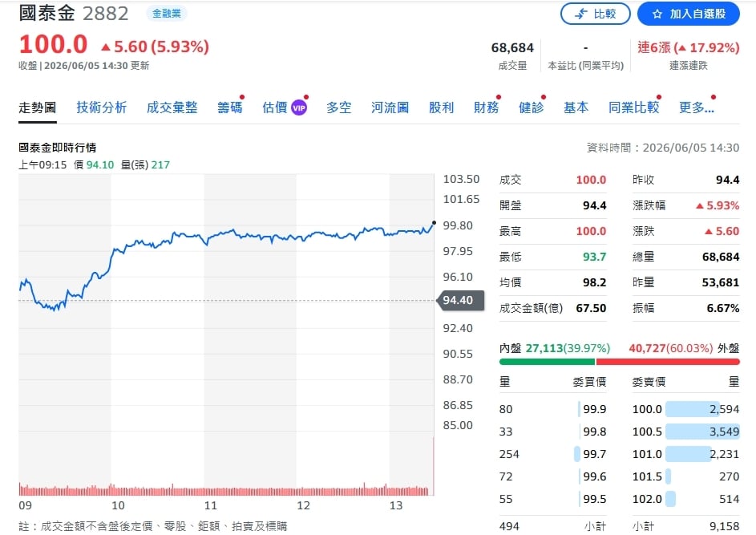Click bid price 99.6
The image size is (756, 535).
pos(595,476)
